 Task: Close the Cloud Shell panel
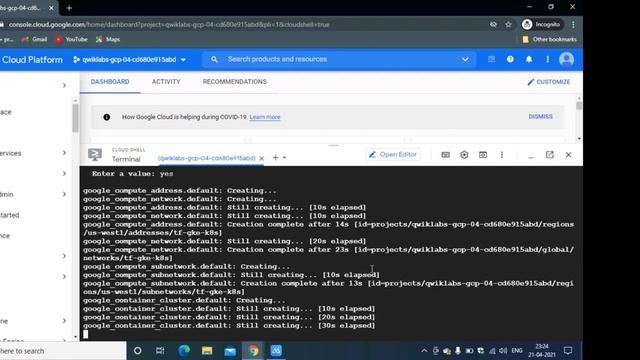point(568,155)
